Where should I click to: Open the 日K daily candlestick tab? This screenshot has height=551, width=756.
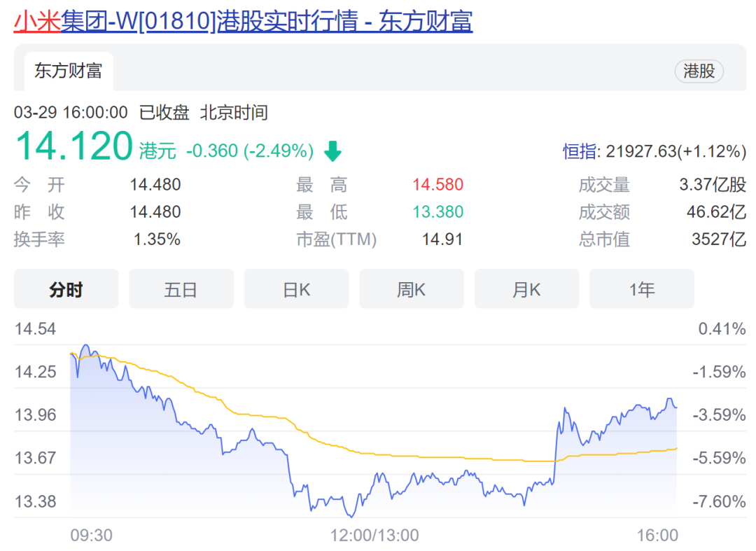click(x=296, y=289)
